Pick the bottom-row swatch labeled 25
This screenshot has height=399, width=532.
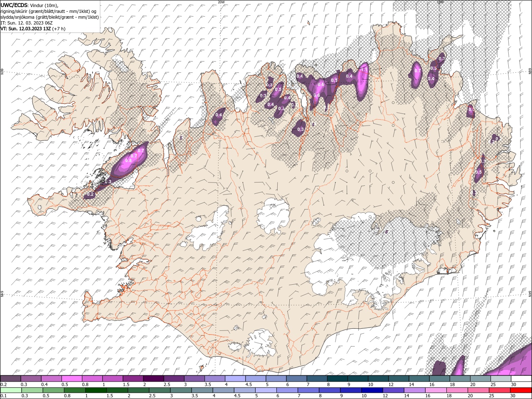[500, 390]
